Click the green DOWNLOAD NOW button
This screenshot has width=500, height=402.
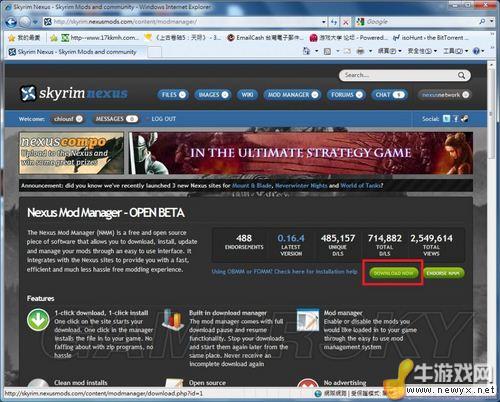393,273
